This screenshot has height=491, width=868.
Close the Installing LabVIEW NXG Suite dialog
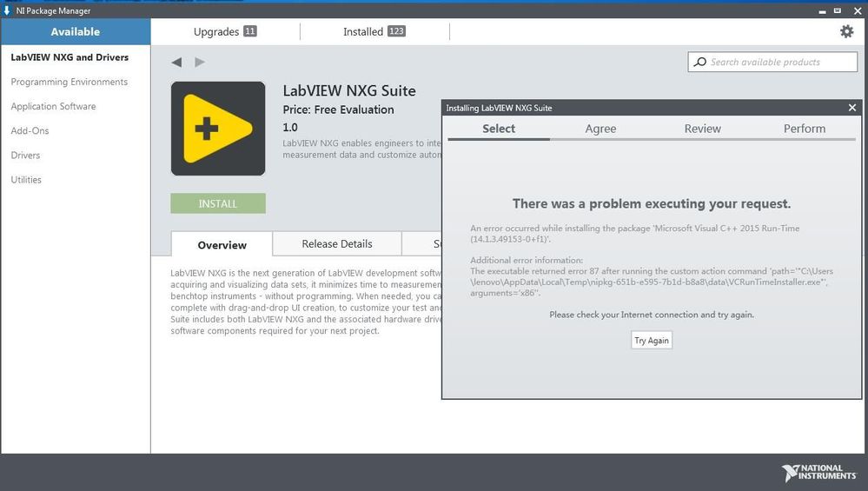coord(852,108)
